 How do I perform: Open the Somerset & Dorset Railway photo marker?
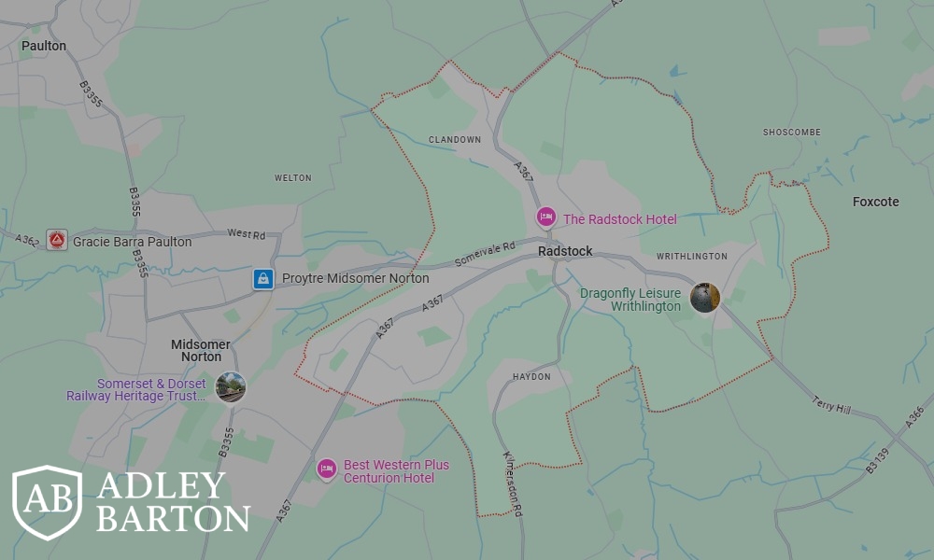[231, 386]
